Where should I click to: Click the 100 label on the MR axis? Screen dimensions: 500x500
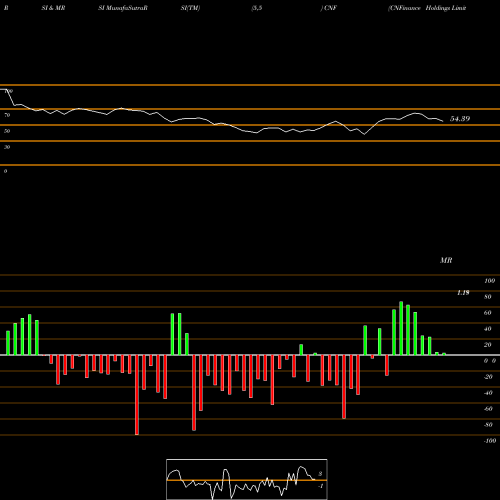click(490, 281)
